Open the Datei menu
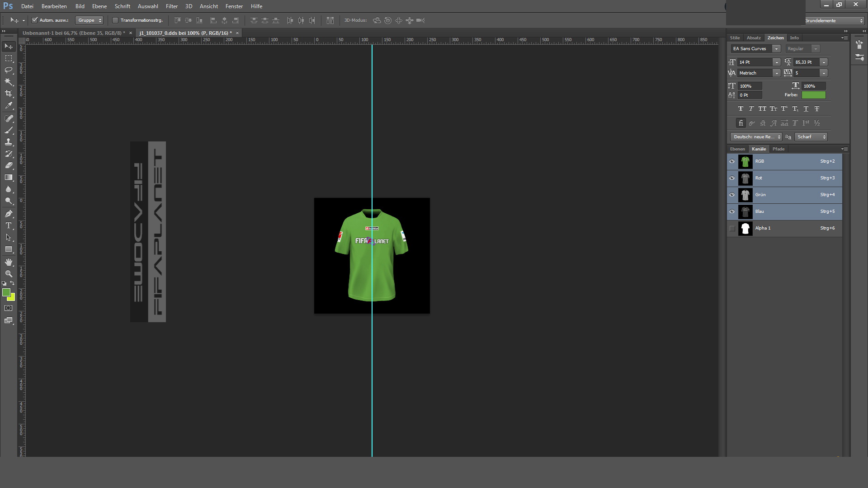The width and height of the screenshot is (868, 488). click(x=27, y=6)
